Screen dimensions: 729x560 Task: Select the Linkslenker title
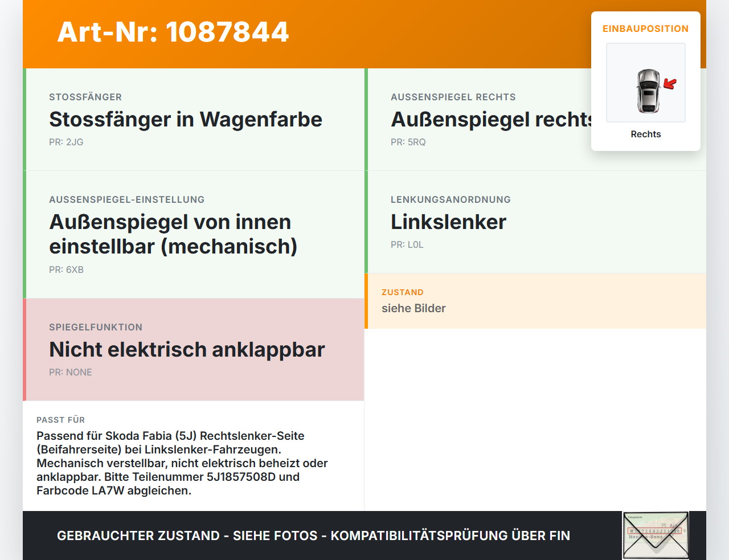(448, 222)
